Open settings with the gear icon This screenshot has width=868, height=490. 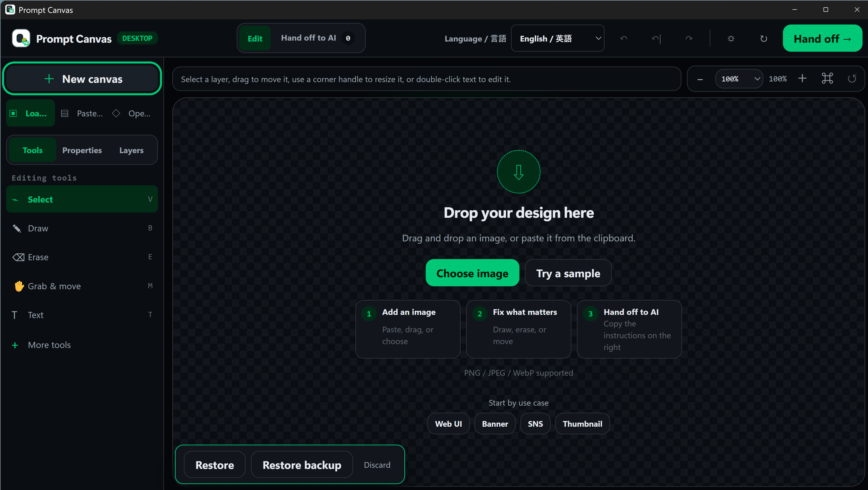pos(731,38)
